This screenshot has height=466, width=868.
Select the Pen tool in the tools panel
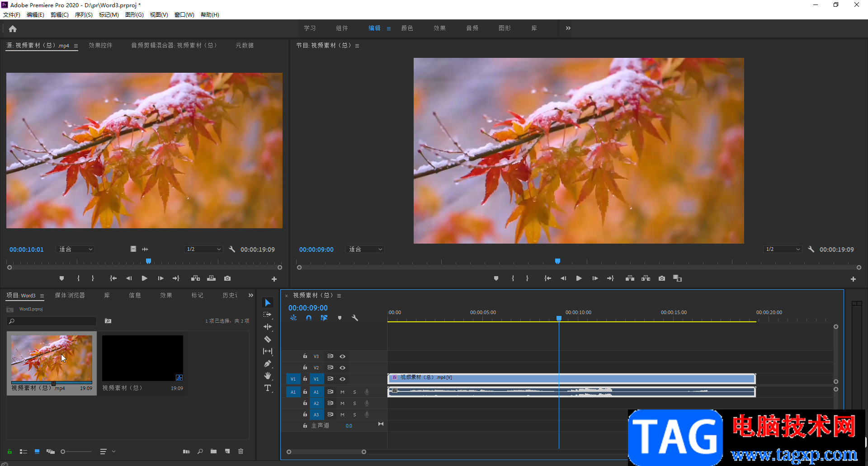point(268,363)
